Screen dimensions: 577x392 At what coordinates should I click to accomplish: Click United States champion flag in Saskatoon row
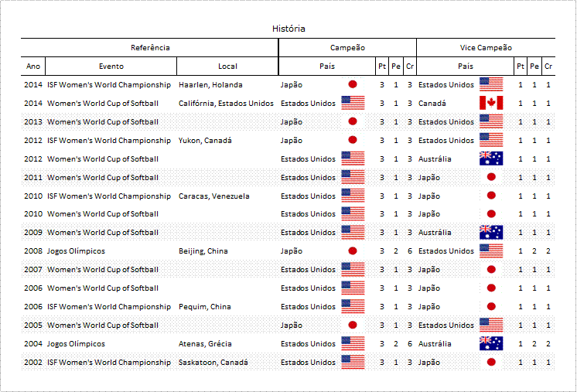[353, 362]
